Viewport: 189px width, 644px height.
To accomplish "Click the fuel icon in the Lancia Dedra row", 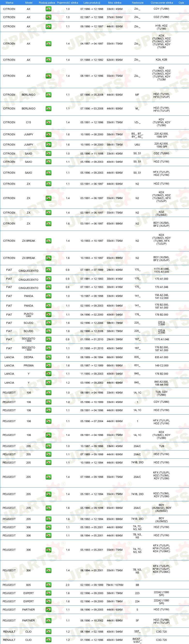I will click(48, 357).
